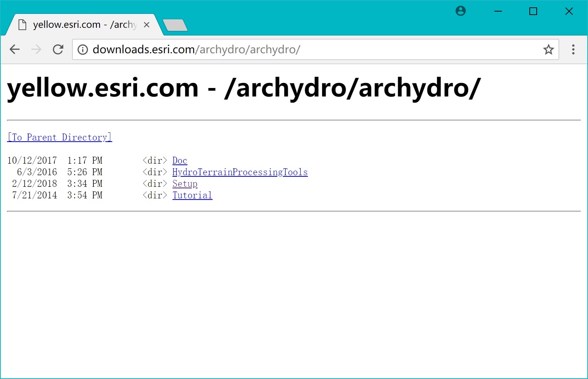Maximize the browser window
588x379 pixels.
click(x=533, y=11)
